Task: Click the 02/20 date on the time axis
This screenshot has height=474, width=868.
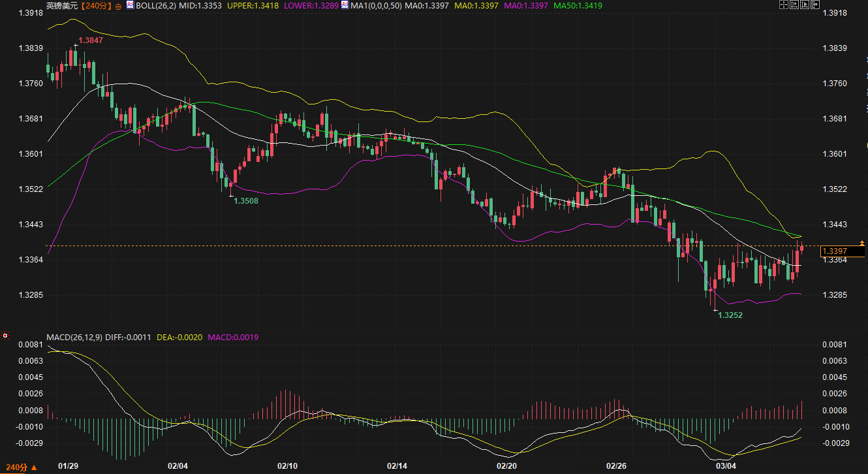Action: 507,466
